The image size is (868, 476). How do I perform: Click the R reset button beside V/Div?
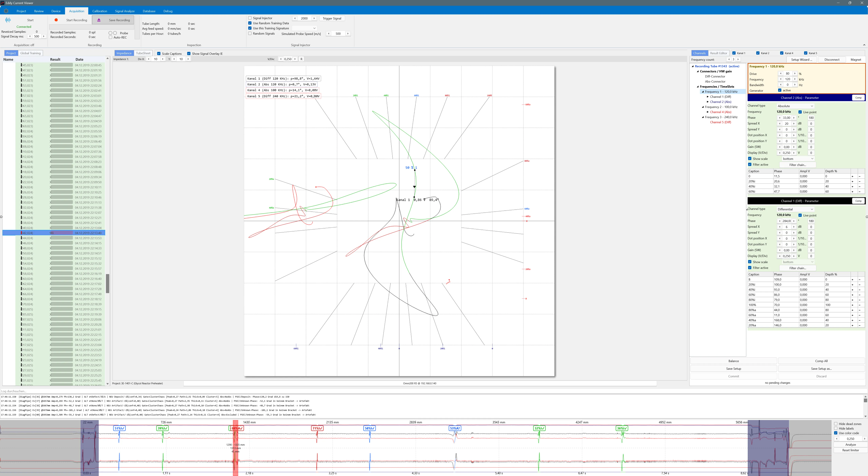click(302, 59)
